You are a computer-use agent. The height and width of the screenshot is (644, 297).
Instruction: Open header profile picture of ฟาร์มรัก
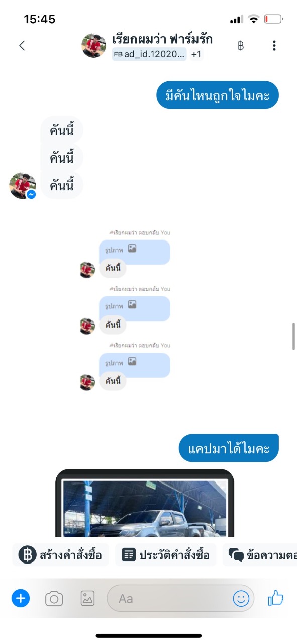(94, 46)
